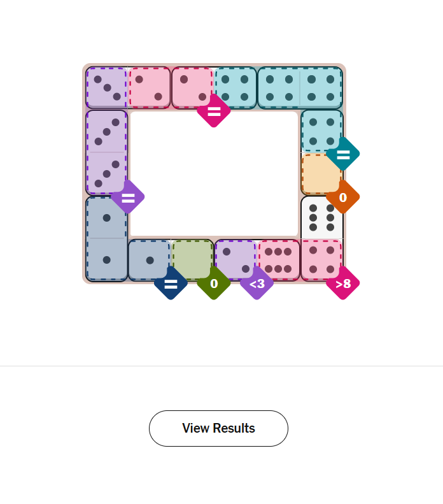443x504 pixels.
Task: Select the pink four-pip tile in bottom-right corner
Action: 321,259
